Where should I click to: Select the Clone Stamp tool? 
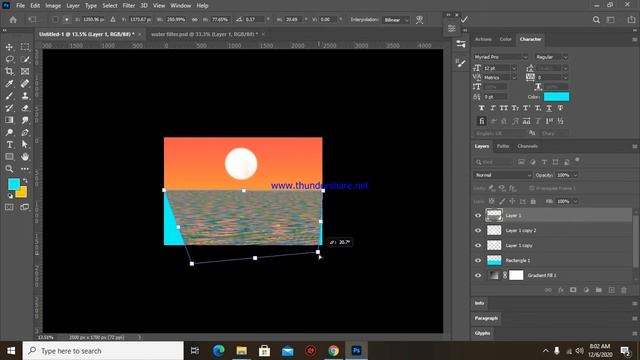[x=25, y=96]
